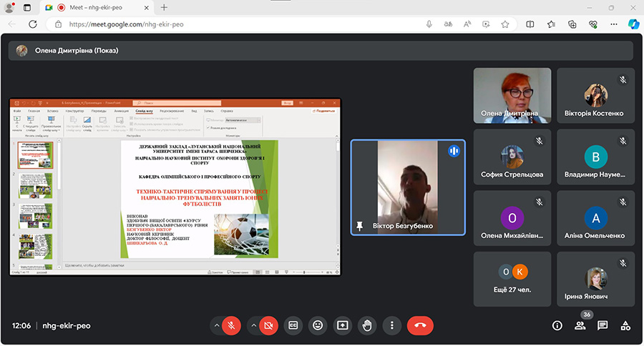644x346 pixels.
Task: Click the present screen icon
Action: coord(343,325)
